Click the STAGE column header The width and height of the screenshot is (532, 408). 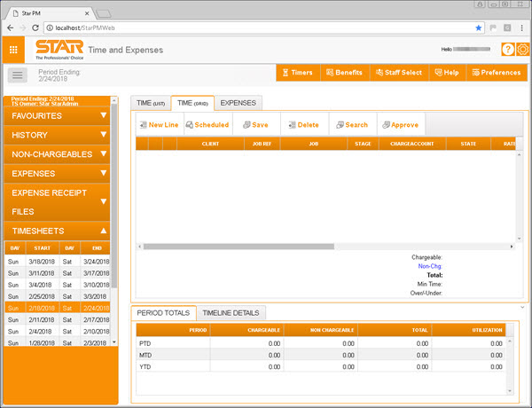[x=363, y=144]
